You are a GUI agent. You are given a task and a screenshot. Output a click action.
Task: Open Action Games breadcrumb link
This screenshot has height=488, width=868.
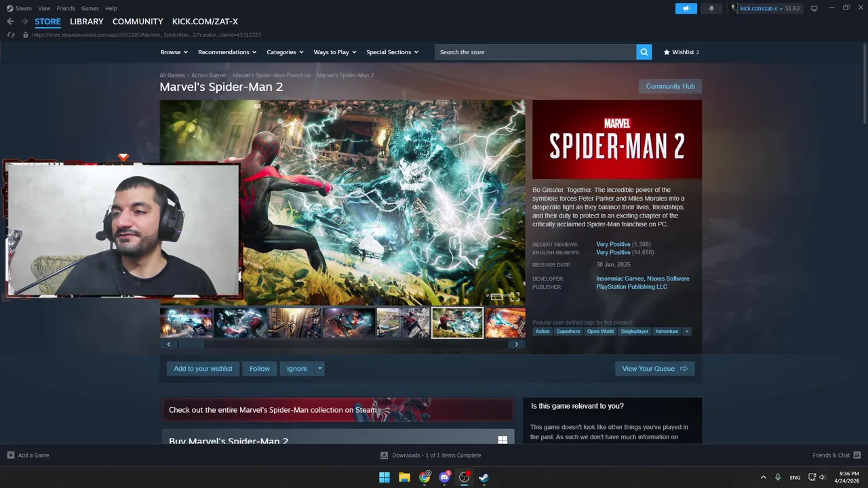click(209, 75)
